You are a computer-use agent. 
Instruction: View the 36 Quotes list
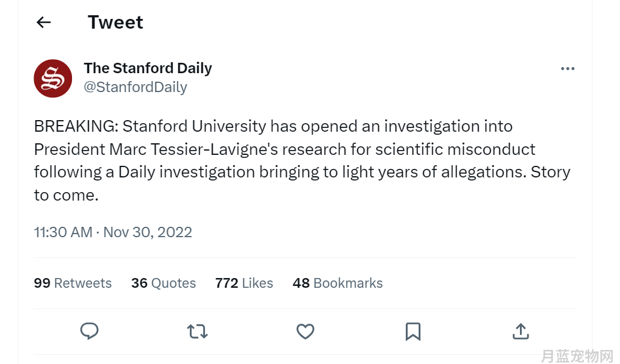pyautogui.click(x=164, y=283)
